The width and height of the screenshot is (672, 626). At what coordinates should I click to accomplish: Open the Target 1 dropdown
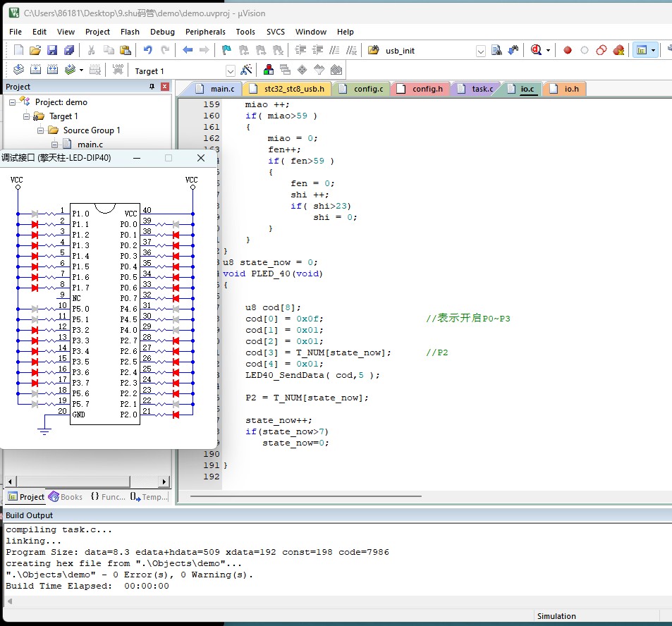[x=231, y=70]
